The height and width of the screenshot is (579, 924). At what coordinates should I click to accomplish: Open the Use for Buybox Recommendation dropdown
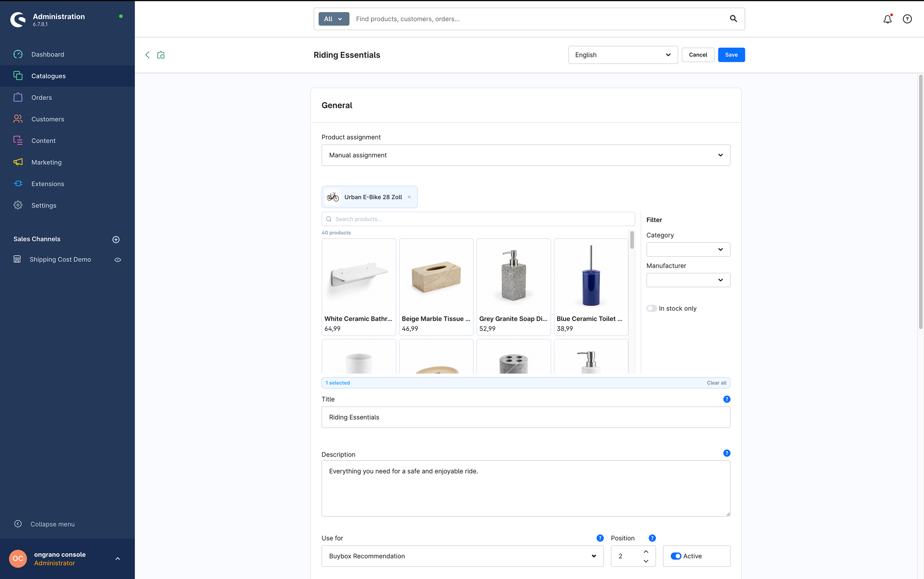point(462,556)
